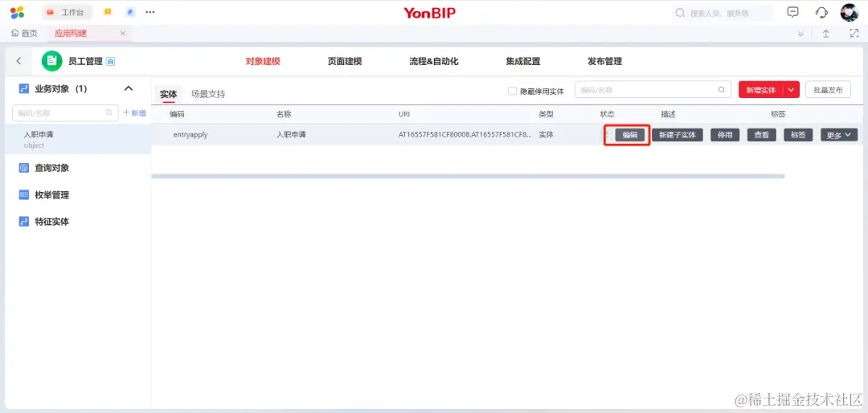Open the messages chat bubble icon

coord(793,12)
